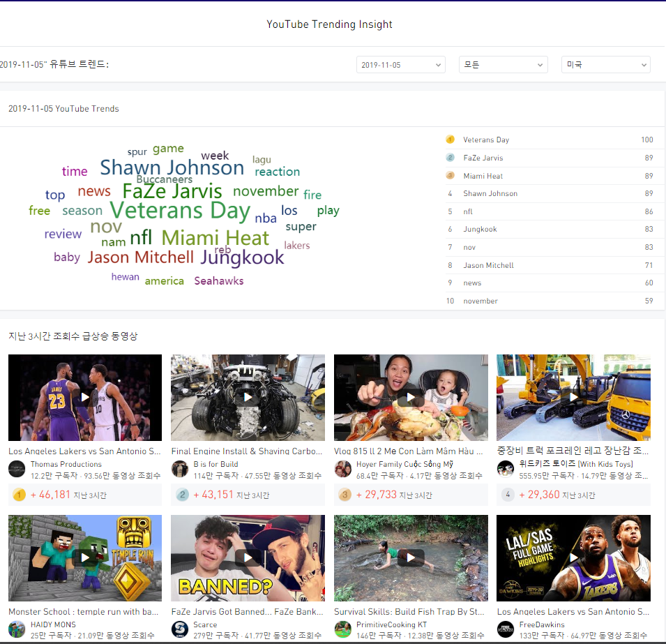Open the Vlog 815 video title
Viewport: 666px width, 644px height.
click(408, 451)
